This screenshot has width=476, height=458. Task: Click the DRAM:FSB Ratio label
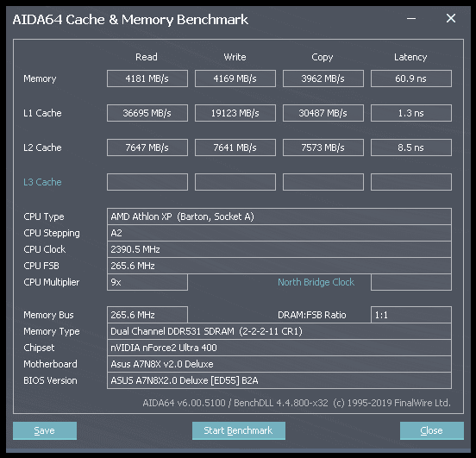pos(312,315)
